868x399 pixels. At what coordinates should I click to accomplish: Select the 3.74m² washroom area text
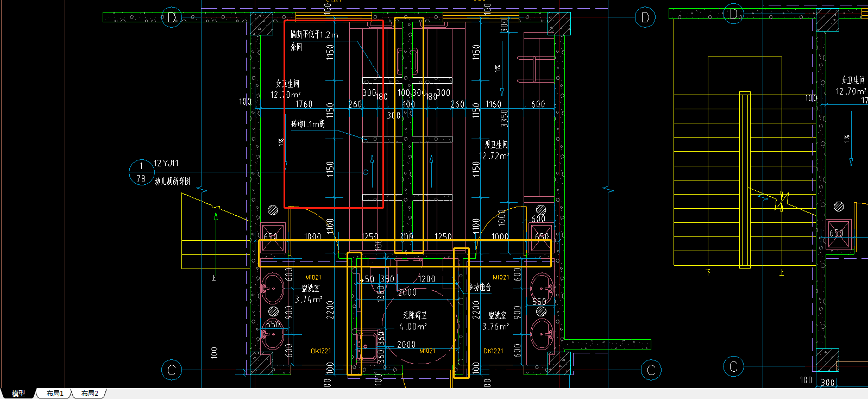click(x=309, y=300)
